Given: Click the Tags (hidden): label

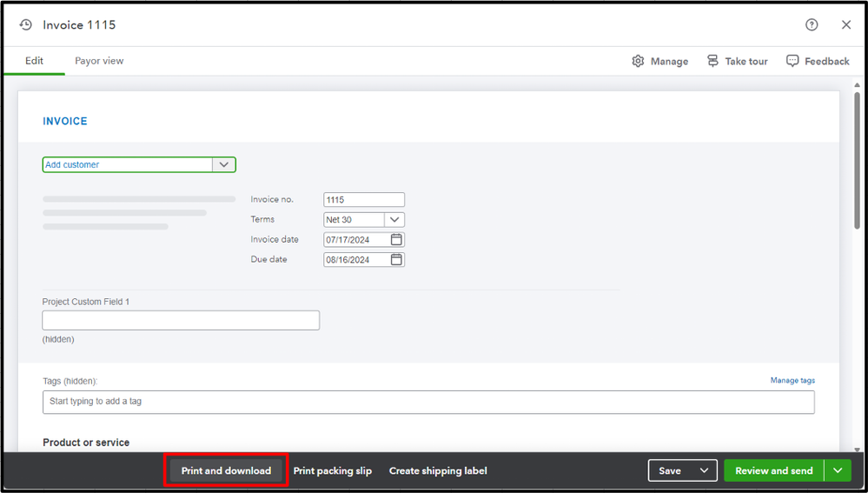Looking at the screenshot, I should click(70, 381).
